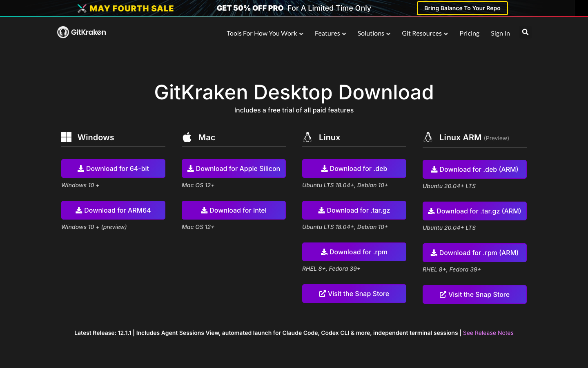The height and width of the screenshot is (368, 588).
Task: Click 'Ubuntu 20.04+ LTS' under .tar.gz (ARM) button
Action: coord(449,228)
